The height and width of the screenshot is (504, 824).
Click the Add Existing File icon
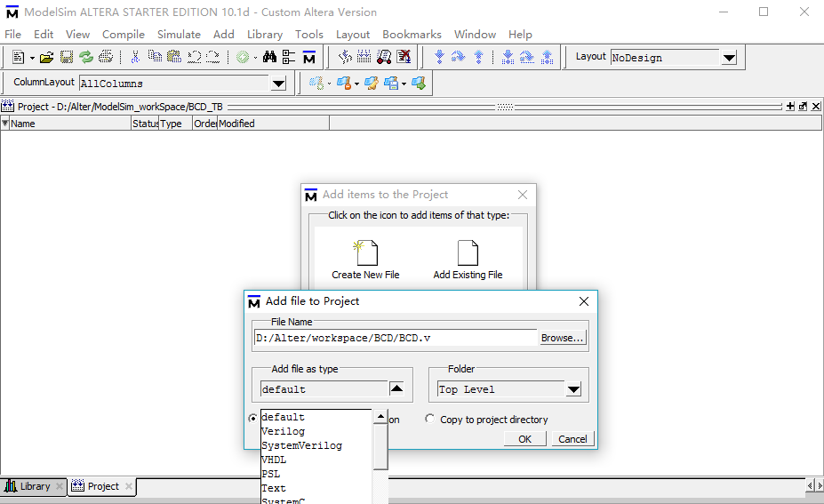468,252
